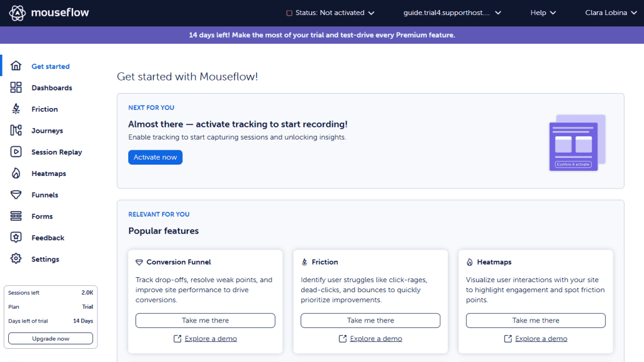
Task: Open the Clara Lobina account menu
Action: 611,13
